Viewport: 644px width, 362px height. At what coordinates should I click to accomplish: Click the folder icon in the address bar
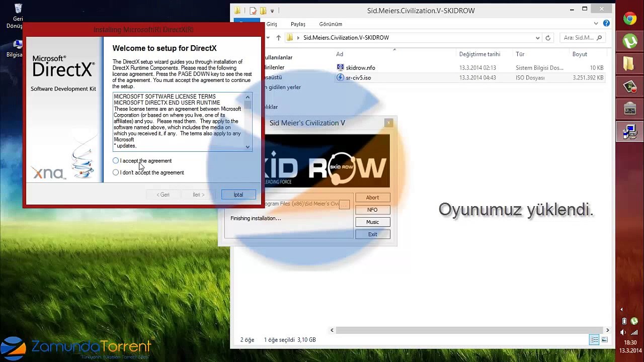coord(290,38)
